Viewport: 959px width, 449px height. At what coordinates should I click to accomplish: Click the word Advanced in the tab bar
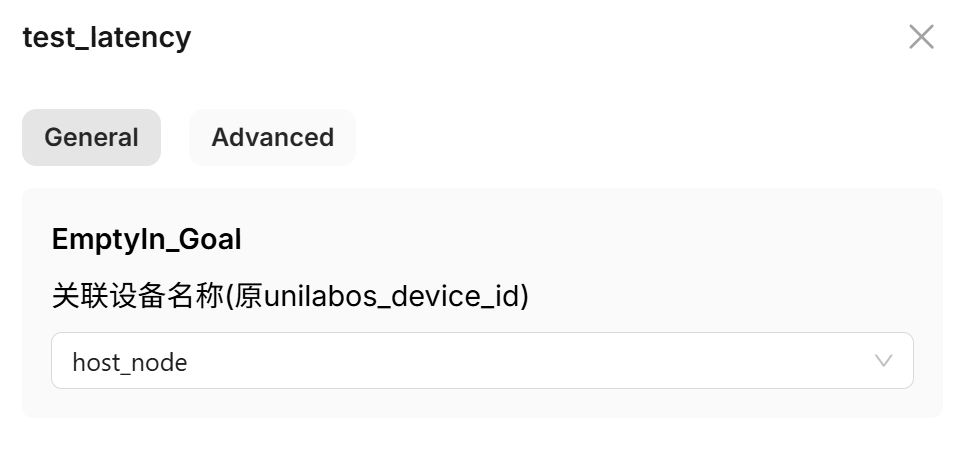[x=272, y=137]
